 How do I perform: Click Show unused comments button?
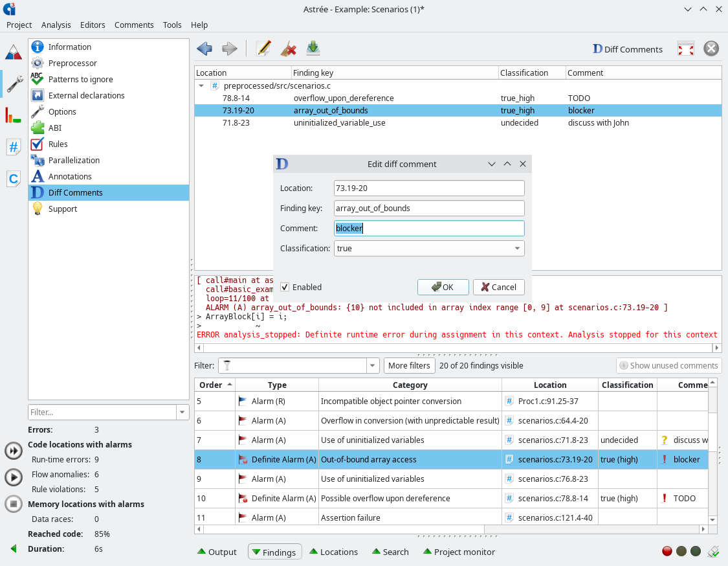click(x=668, y=366)
